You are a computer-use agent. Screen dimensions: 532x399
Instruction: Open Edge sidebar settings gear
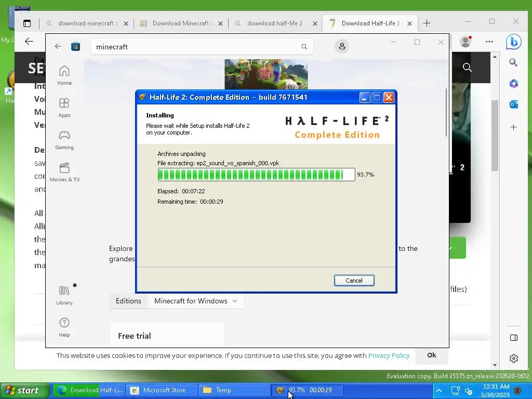[x=514, y=358]
